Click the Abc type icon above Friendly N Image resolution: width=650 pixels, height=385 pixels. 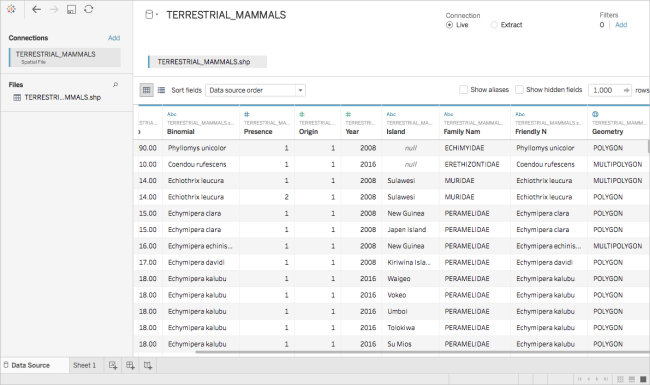pos(520,114)
